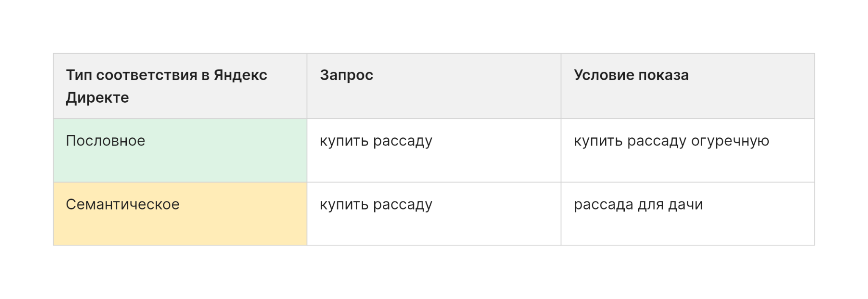Click the word 'огуречную'

[730, 141]
